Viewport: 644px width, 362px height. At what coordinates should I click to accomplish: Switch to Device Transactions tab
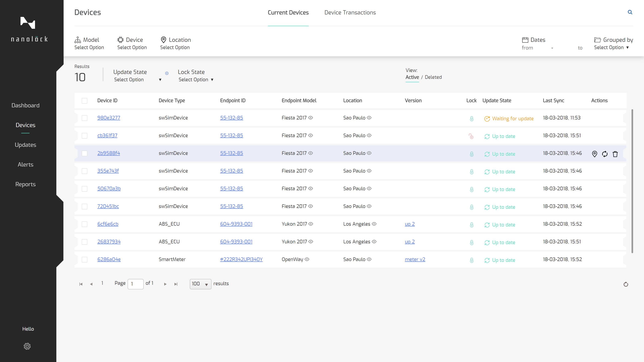(350, 12)
